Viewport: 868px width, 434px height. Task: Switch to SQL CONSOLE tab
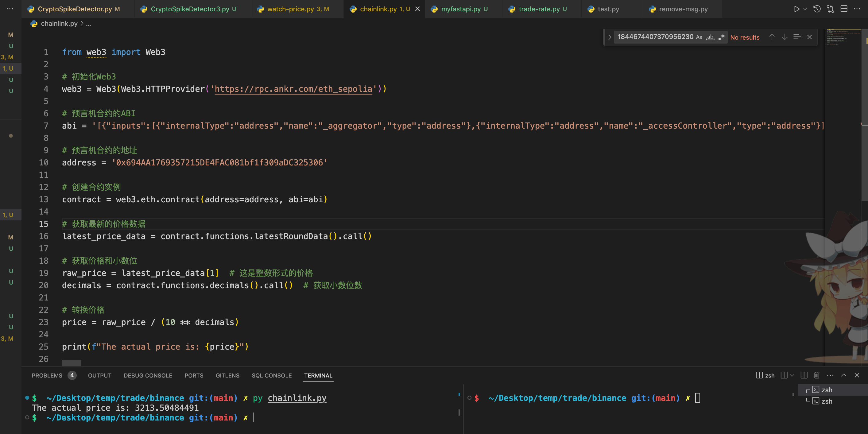272,375
